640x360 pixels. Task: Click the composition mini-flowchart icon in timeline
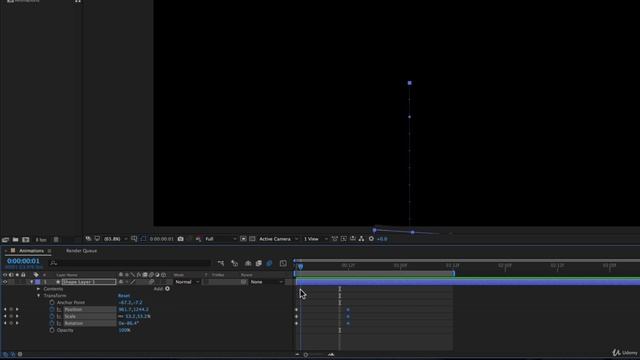click(x=221, y=263)
